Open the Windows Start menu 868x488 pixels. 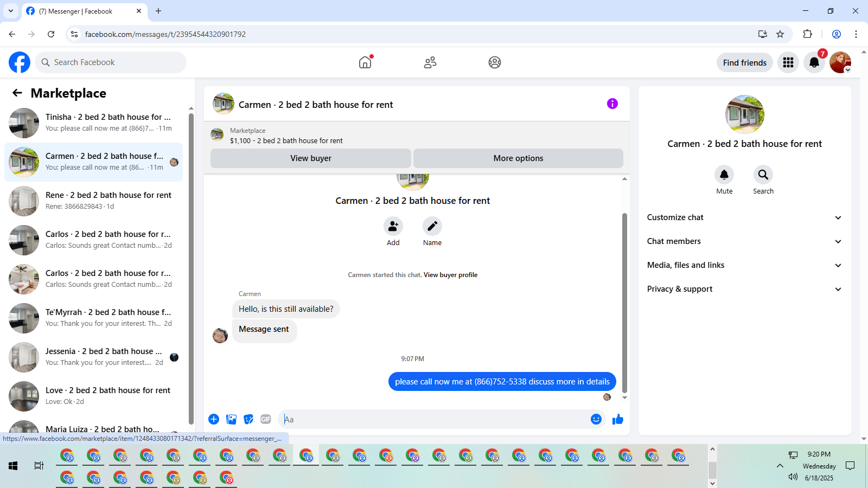(x=13, y=466)
